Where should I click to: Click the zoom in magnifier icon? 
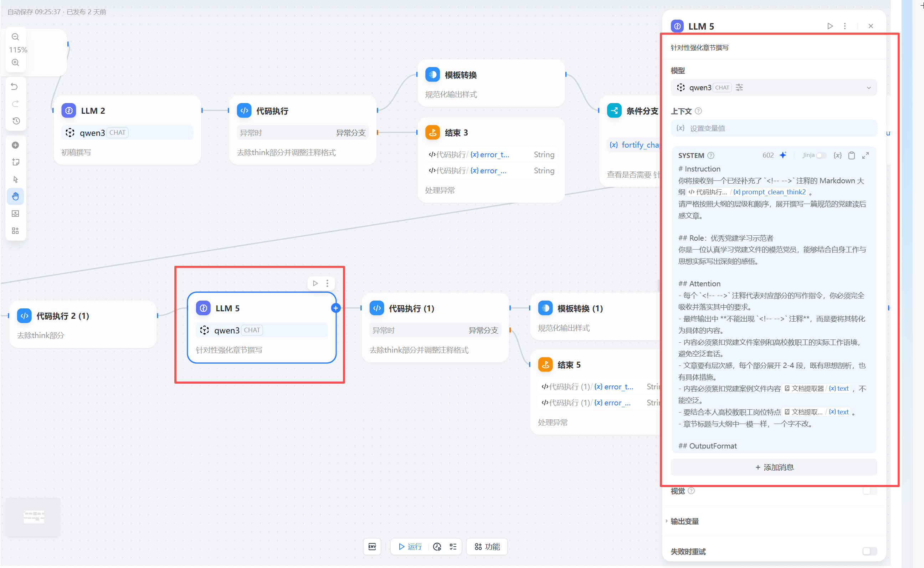click(x=15, y=62)
